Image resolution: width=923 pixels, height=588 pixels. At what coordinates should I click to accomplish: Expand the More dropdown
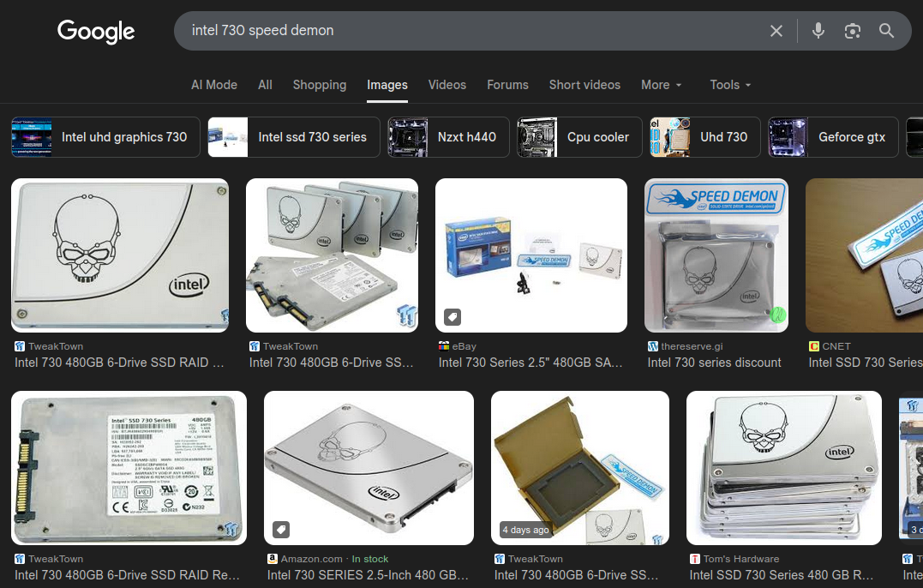(661, 85)
